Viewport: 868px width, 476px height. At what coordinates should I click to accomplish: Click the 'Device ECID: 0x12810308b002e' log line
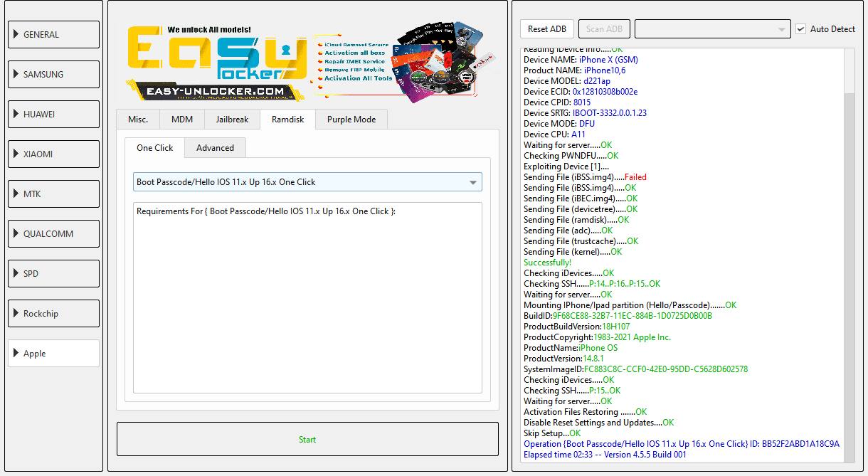tap(581, 91)
